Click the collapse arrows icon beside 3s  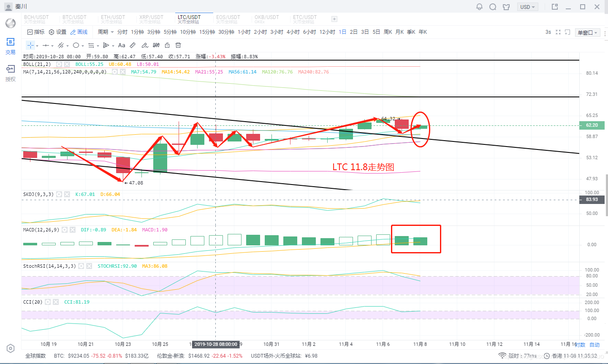[x=558, y=32]
